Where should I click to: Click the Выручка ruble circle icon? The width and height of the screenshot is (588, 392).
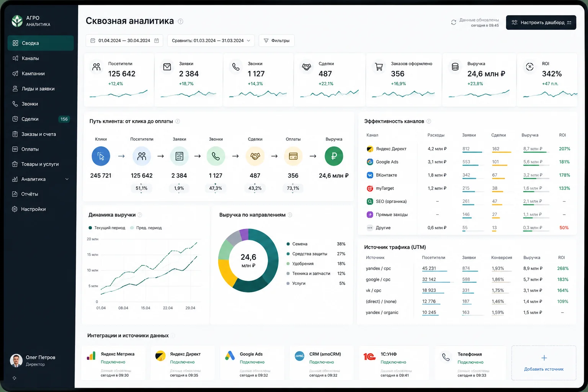point(334,156)
